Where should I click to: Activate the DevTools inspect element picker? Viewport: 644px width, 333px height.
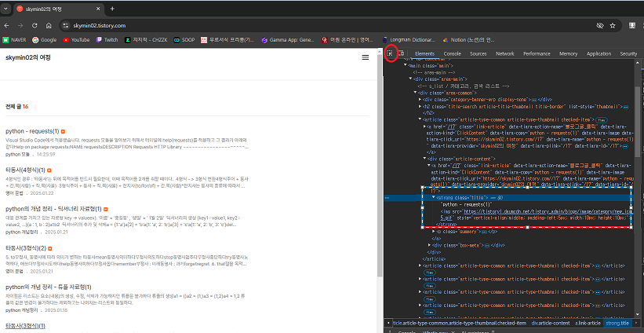pos(391,53)
